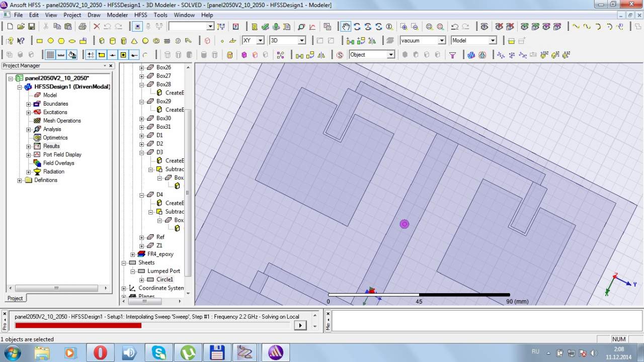Open the XY drawing plane dropdown
Viewport: 644px width, 362px height.
(260, 41)
